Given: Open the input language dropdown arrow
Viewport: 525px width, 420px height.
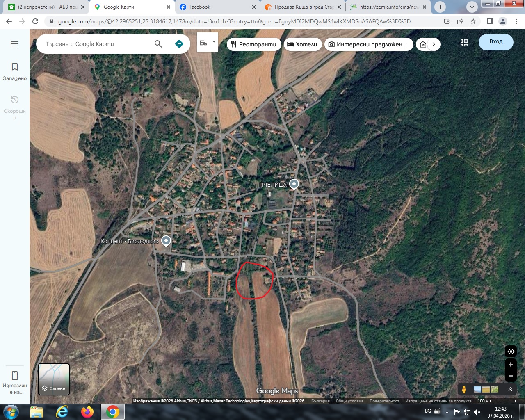Looking at the screenshot, I should pyautogui.click(x=214, y=42).
